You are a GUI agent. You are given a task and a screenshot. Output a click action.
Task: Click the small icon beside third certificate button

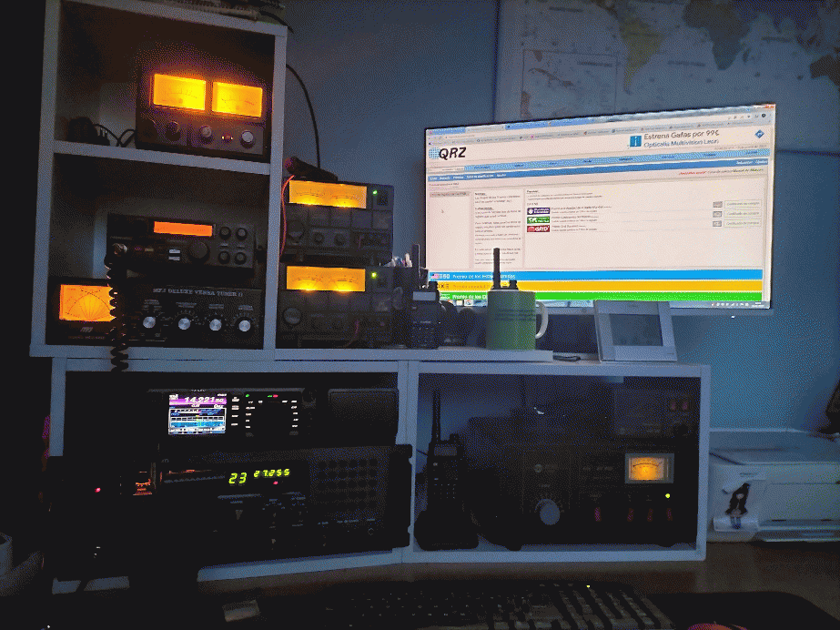pyautogui.click(x=717, y=225)
